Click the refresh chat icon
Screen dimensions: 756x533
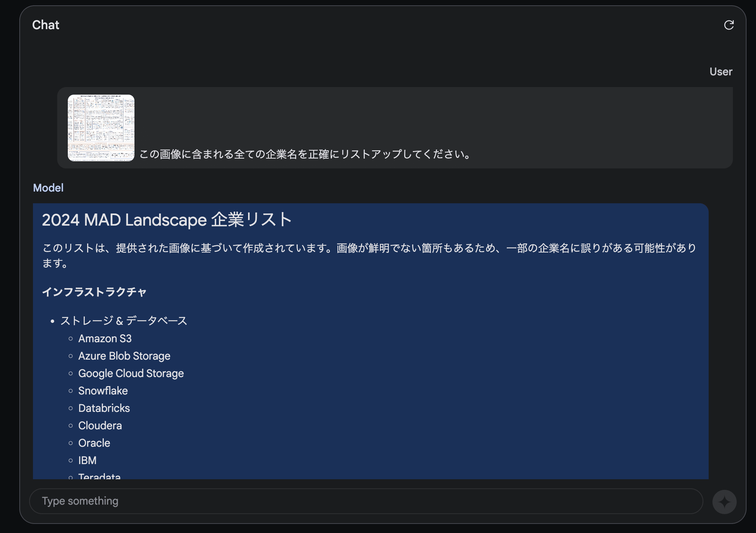pos(729,25)
